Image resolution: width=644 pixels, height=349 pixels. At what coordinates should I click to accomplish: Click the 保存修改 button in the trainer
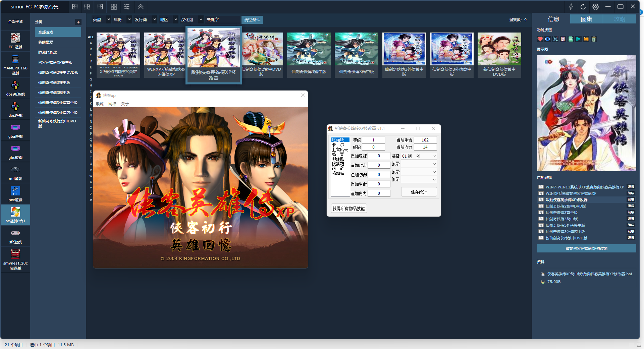419,192
